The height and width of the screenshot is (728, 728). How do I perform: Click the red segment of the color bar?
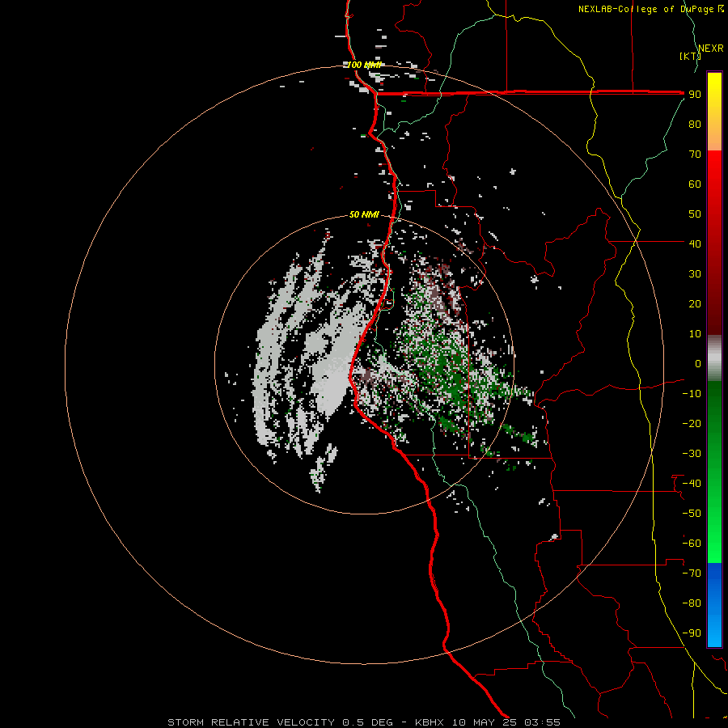click(x=714, y=243)
